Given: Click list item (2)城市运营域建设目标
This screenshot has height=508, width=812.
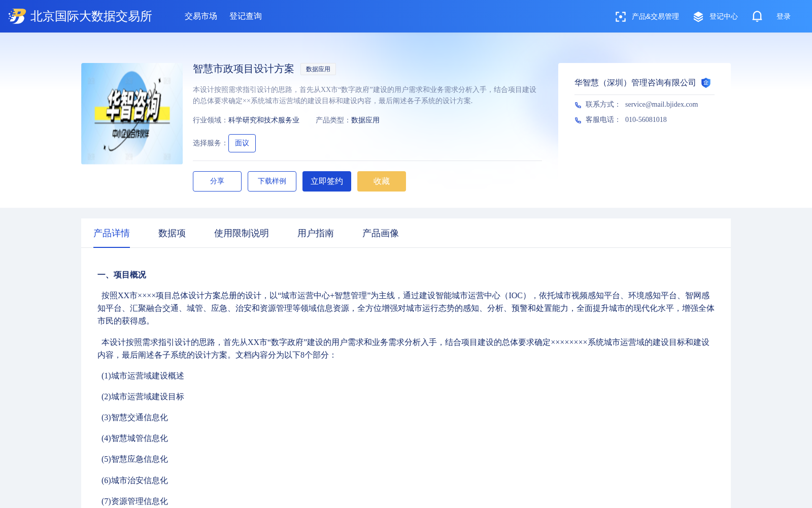Looking at the screenshot, I should click(143, 397).
